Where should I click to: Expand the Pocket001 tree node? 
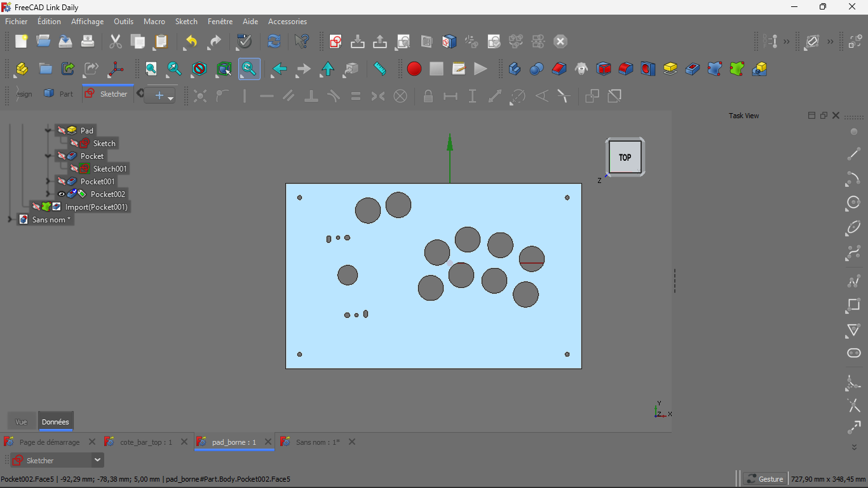click(48, 181)
